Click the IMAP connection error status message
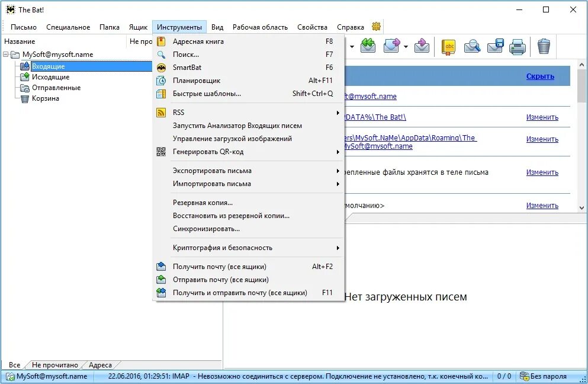This screenshot has width=588, height=384. click(x=298, y=376)
